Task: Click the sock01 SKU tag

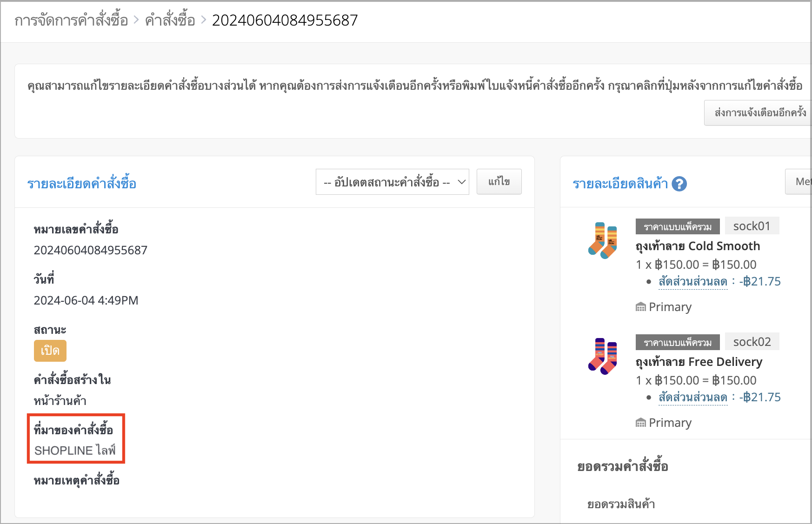Action: (752, 226)
